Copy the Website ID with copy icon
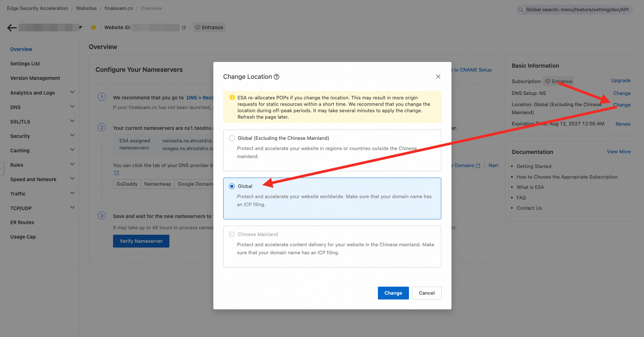 tap(184, 28)
